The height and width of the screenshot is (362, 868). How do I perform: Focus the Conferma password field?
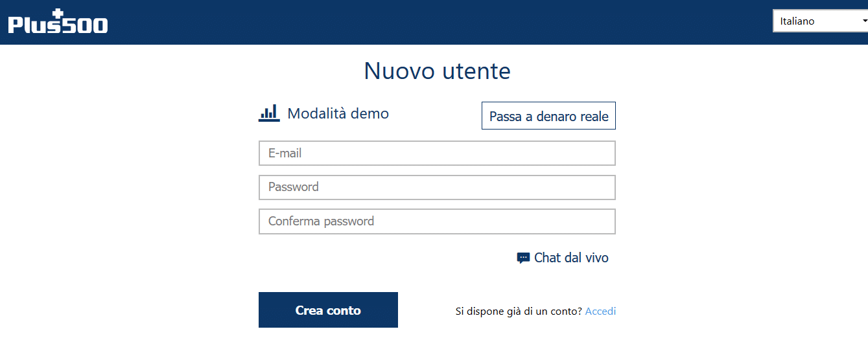tap(437, 221)
